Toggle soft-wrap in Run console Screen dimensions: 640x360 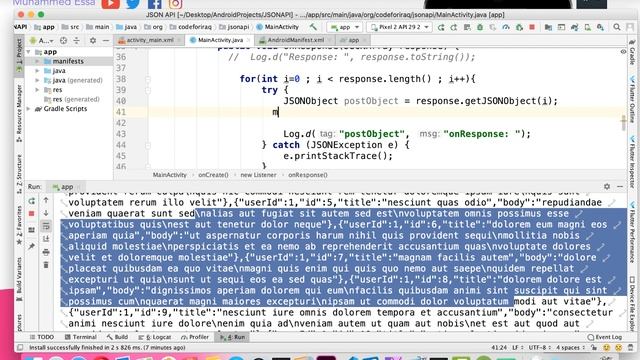click(x=46, y=226)
